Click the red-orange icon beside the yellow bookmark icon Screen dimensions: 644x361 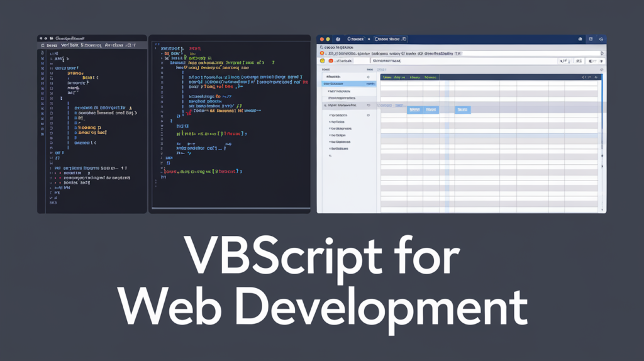pyautogui.click(x=330, y=62)
